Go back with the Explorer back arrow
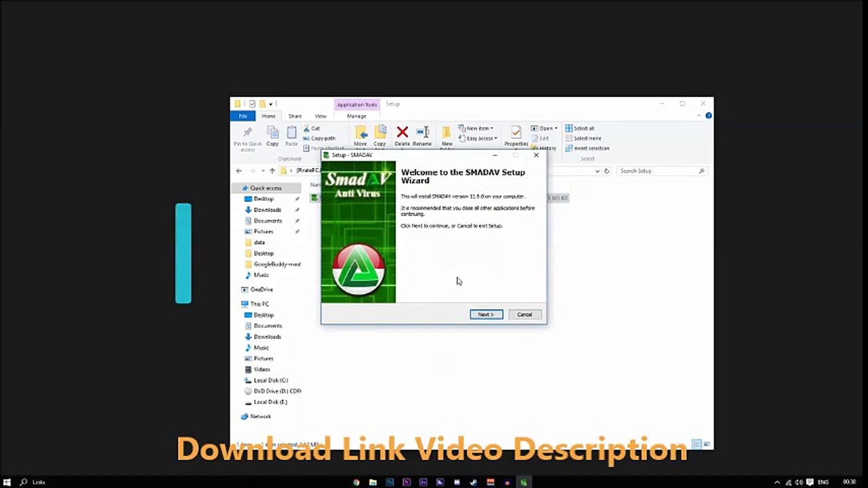This screenshot has height=488, width=868. [239, 171]
